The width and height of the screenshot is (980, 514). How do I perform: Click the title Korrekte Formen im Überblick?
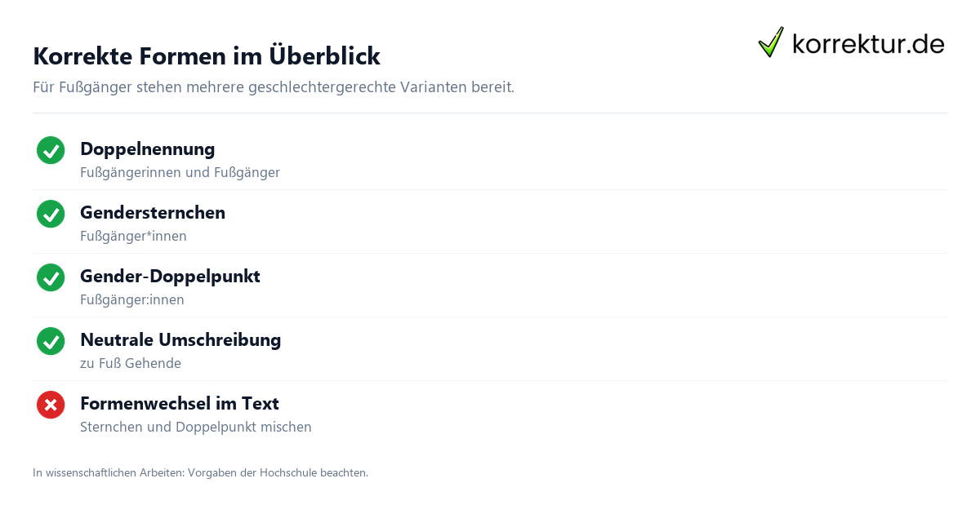coord(207,56)
